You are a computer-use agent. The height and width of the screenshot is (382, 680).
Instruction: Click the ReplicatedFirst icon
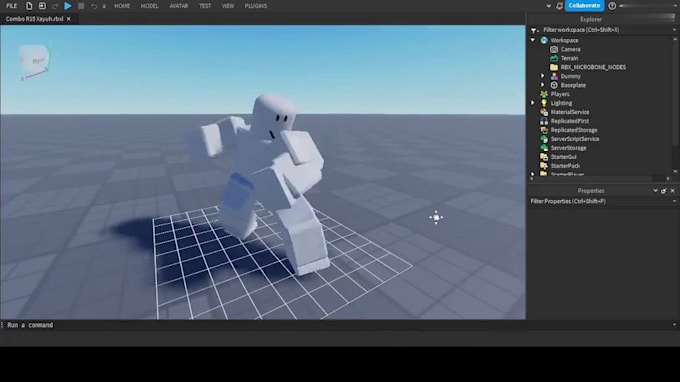[x=544, y=121]
